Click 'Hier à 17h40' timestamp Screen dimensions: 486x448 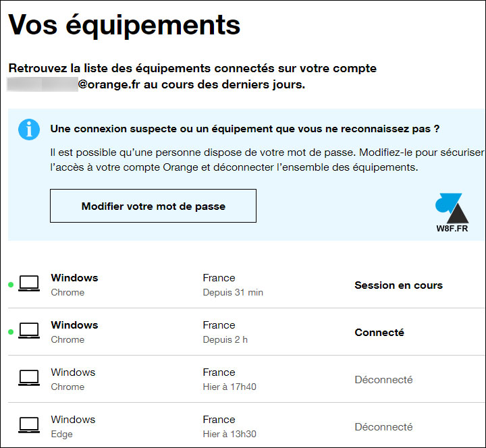coord(230,387)
